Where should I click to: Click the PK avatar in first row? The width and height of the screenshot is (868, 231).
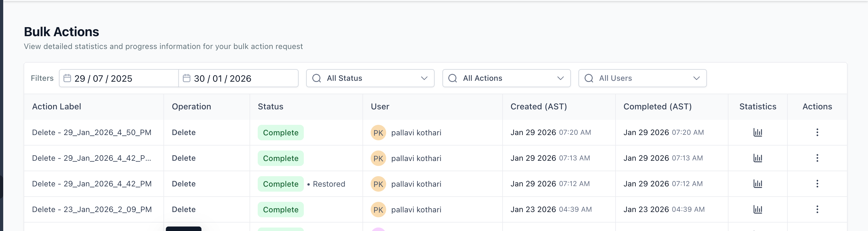378,133
